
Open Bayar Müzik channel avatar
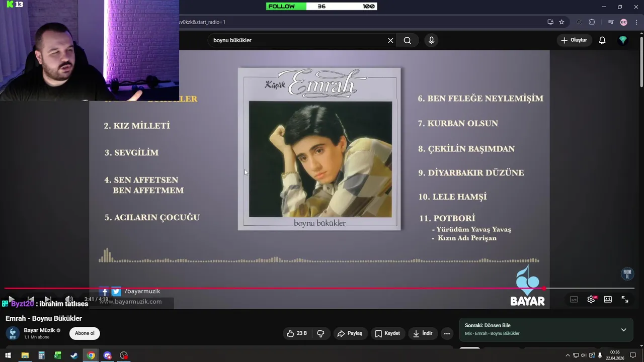13,333
